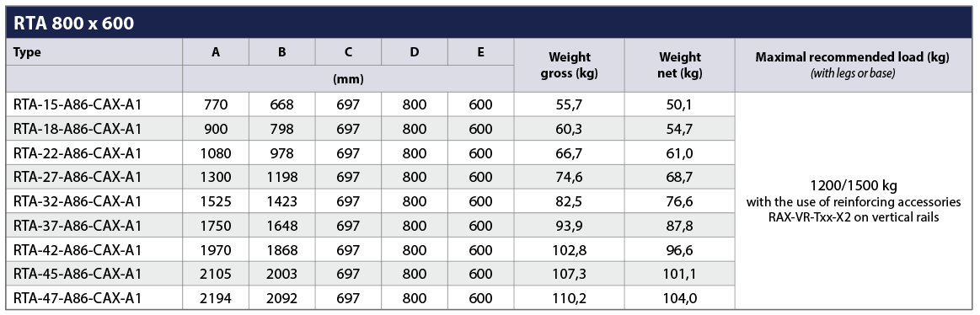Click the RTA-32-A86-CAX-A1 type cell
This screenshot has width=980, height=315.
click(x=78, y=202)
